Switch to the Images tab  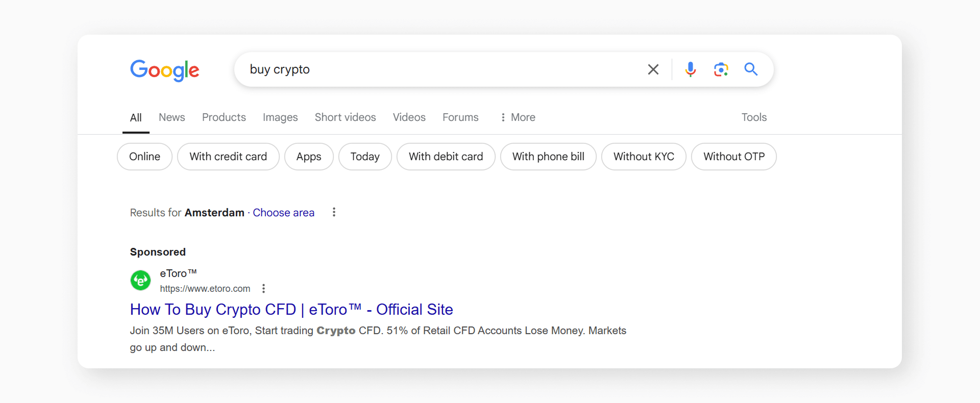pos(280,117)
